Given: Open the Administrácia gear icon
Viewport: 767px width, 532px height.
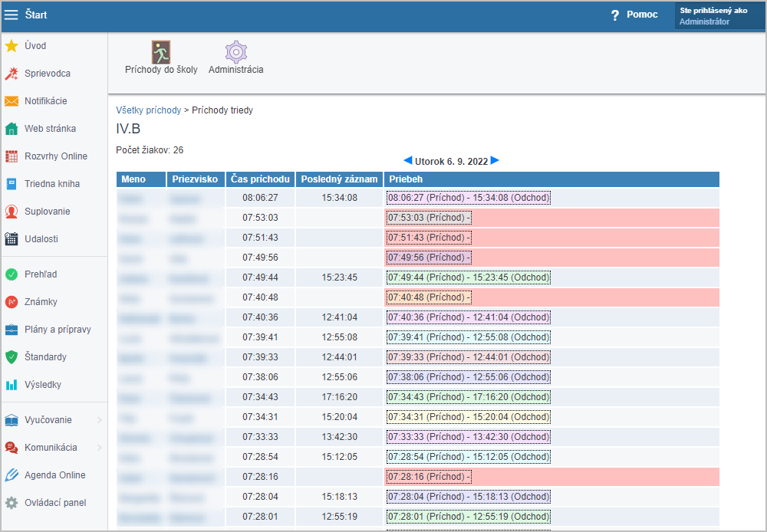Looking at the screenshot, I should pos(235,52).
